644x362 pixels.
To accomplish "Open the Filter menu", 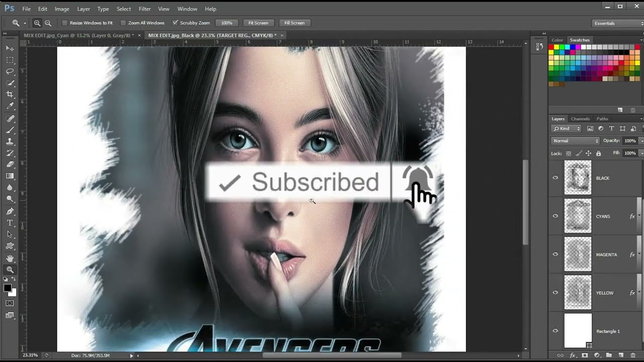I will tap(144, 9).
